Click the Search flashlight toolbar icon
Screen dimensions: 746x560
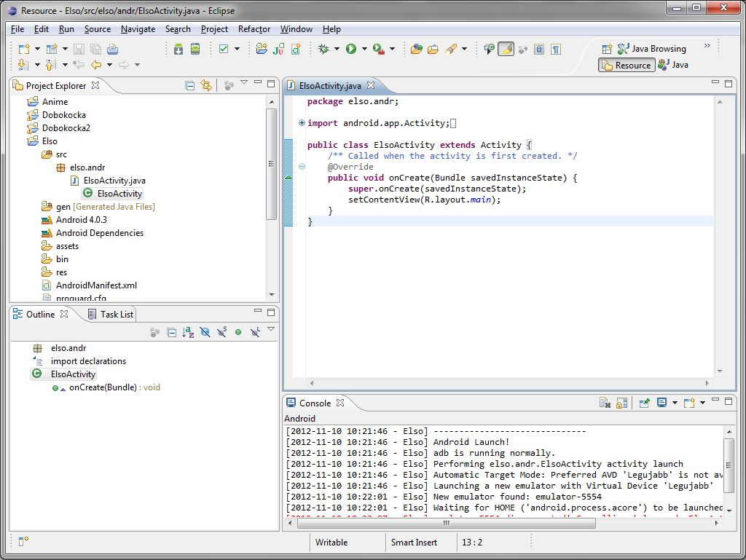pos(450,49)
